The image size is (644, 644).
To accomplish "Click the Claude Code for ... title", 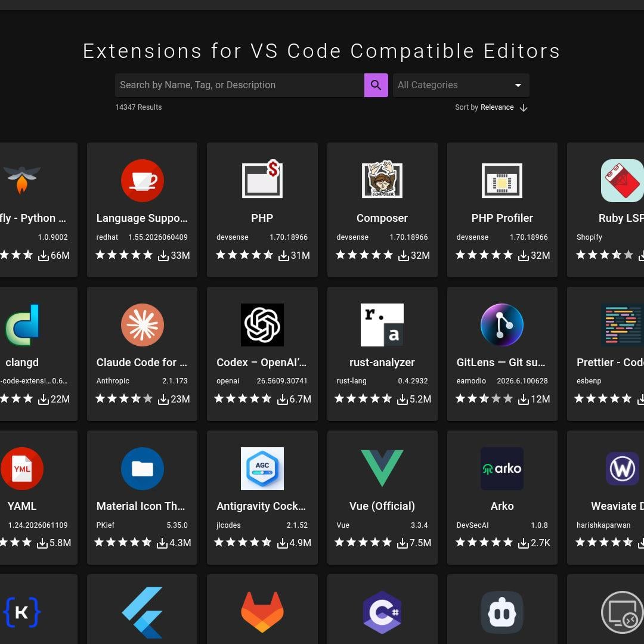I will 142,363.
